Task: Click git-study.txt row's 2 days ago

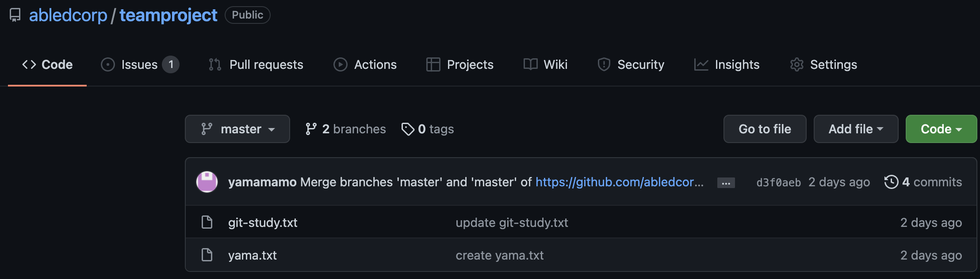Action: (x=931, y=222)
